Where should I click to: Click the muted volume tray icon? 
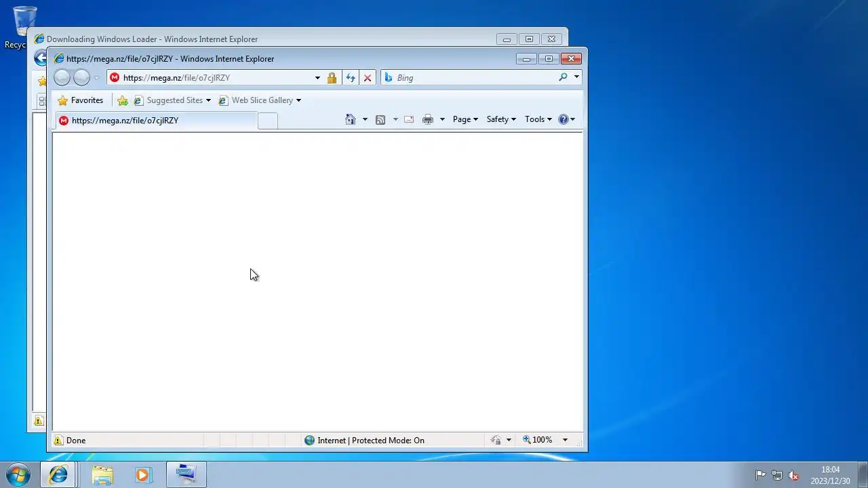click(x=793, y=475)
